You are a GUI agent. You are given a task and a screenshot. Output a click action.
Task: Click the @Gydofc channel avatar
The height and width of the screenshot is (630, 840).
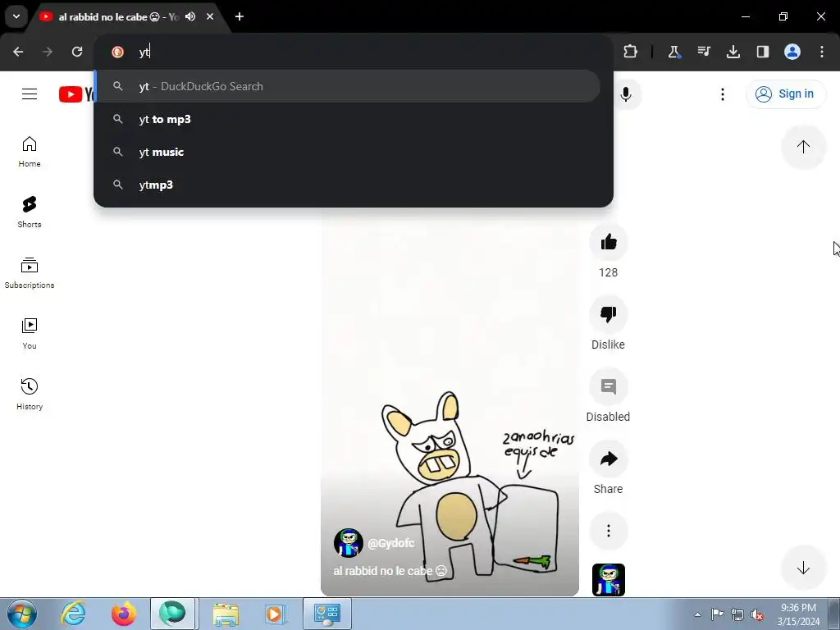348,543
